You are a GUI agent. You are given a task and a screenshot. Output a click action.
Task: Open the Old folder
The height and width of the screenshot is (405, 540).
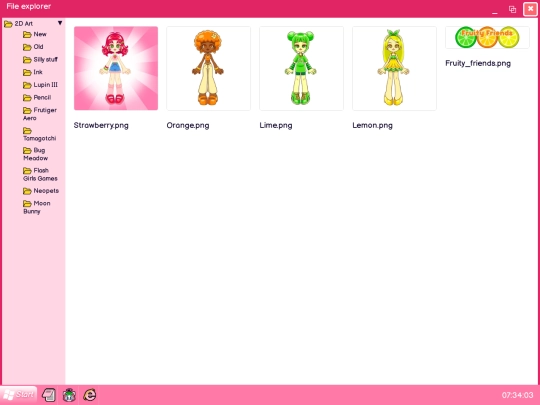coord(33,47)
